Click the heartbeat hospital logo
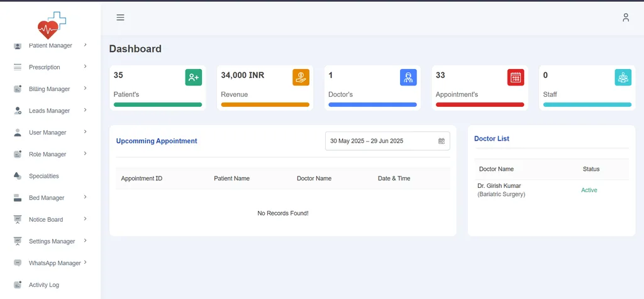This screenshot has width=644, height=299. click(x=52, y=25)
